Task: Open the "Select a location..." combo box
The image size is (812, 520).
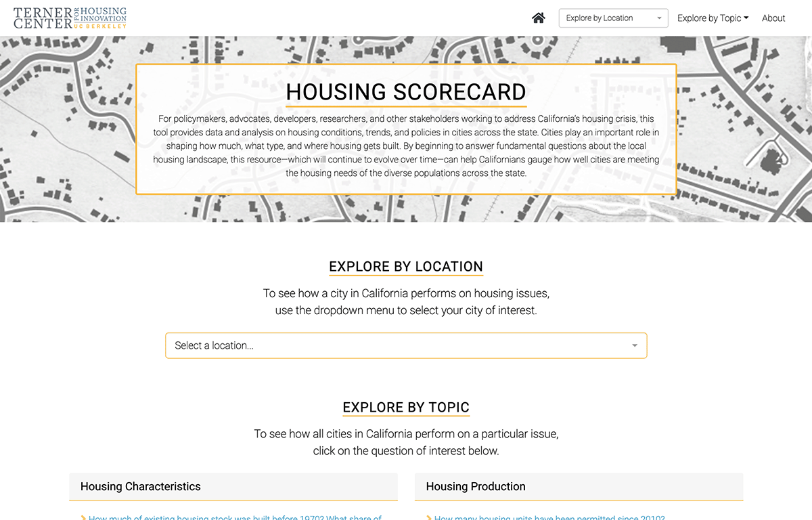Action: pyautogui.click(x=406, y=345)
